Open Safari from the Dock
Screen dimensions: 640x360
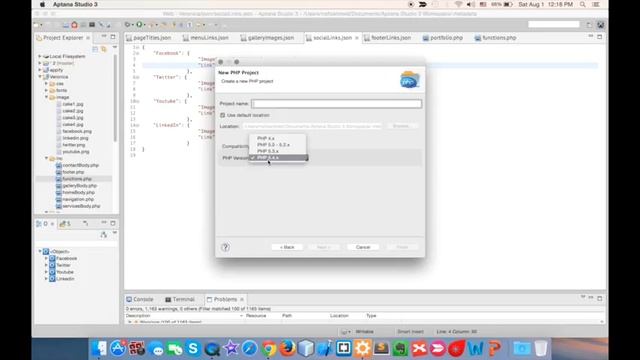pyautogui.click(x=249, y=348)
